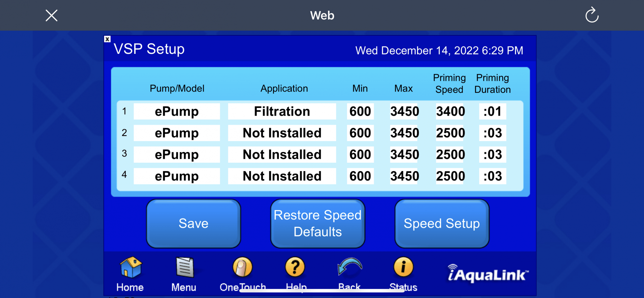This screenshot has height=298, width=644.
Task: Go back with the Back arrow icon
Action: [349, 267]
